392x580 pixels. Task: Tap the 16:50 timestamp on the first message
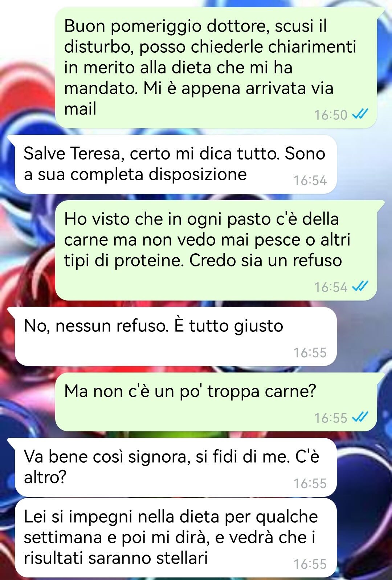(x=331, y=115)
